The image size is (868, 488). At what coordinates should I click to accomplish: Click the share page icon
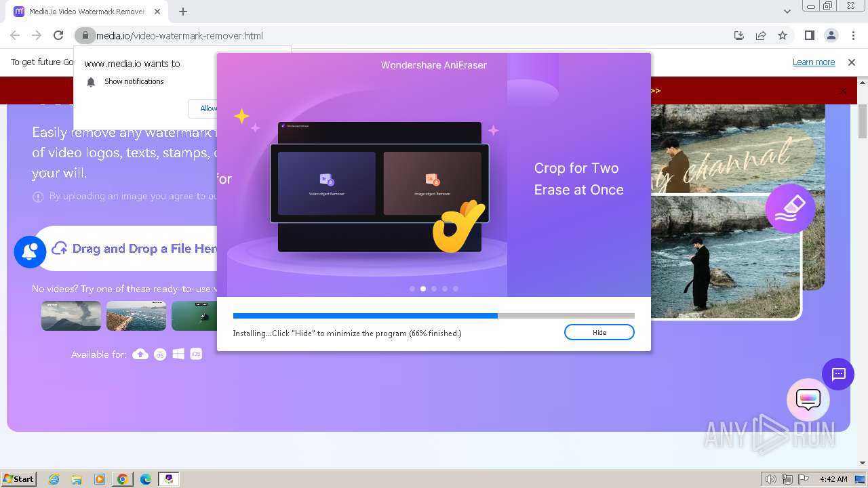pyautogui.click(x=761, y=35)
